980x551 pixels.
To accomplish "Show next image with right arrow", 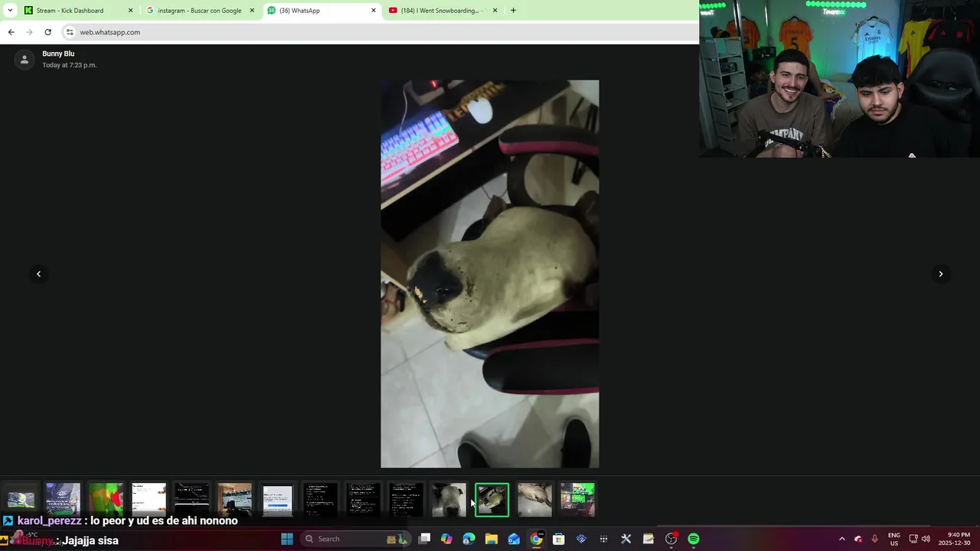I will (x=941, y=274).
